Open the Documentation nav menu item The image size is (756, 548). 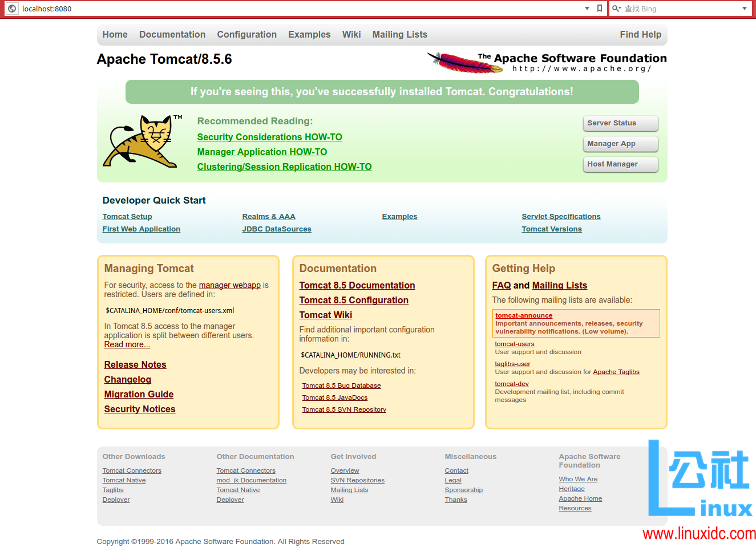172,35
